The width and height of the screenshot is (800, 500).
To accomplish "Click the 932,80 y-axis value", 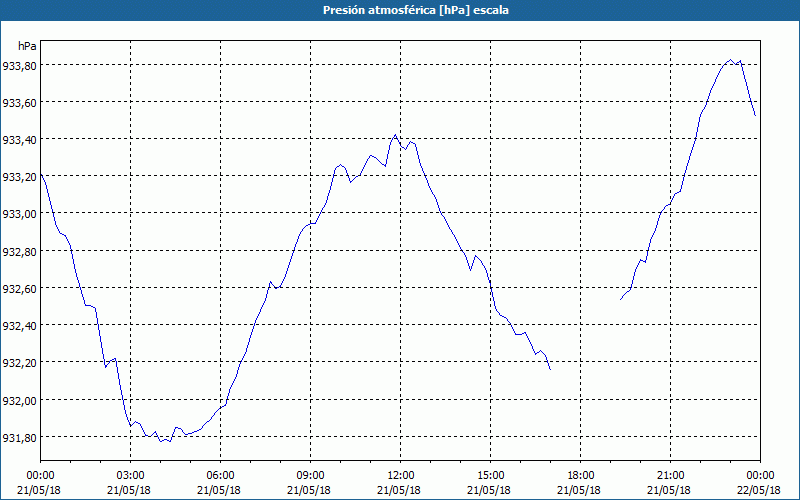I will (19, 252).
